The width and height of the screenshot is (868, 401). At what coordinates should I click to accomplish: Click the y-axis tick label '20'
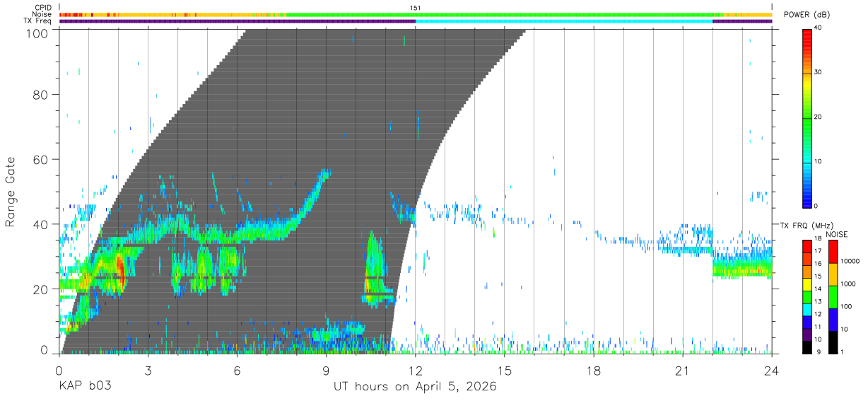[x=41, y=289]
